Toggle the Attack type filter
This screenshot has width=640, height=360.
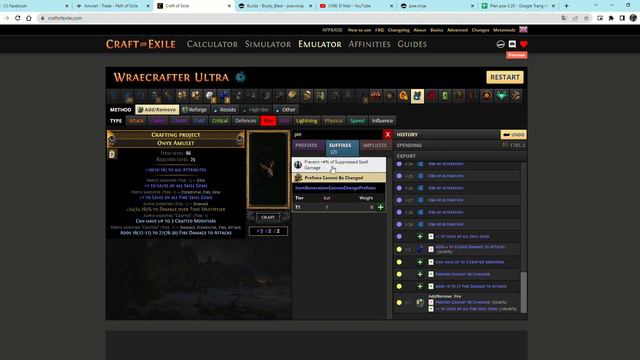click(136, 121)
